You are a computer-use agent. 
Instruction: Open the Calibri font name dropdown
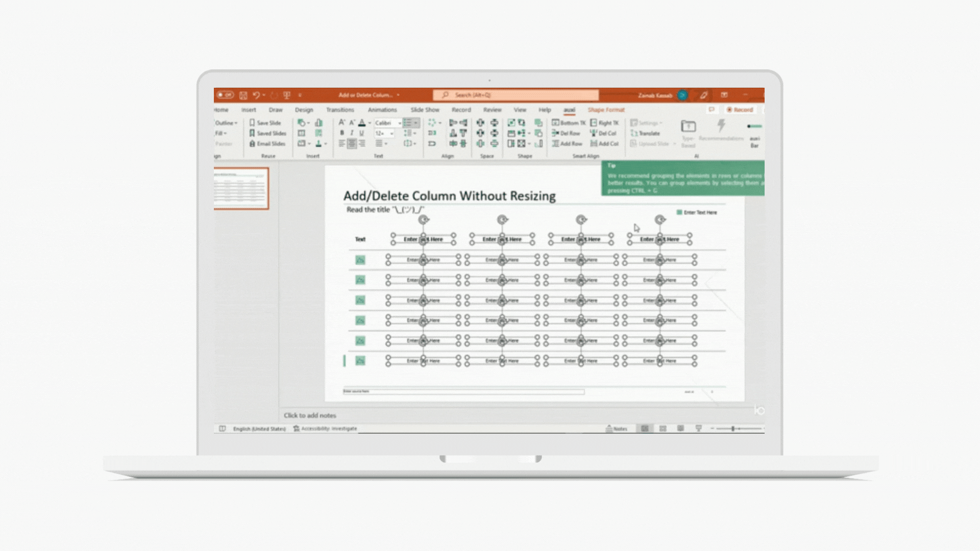[400, 123]
